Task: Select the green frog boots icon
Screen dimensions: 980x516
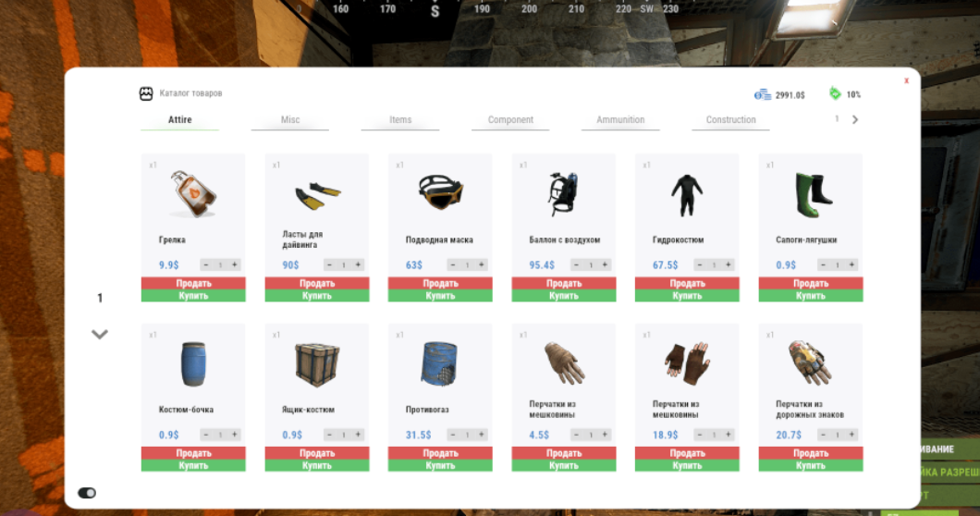Action: click(812, 192)
